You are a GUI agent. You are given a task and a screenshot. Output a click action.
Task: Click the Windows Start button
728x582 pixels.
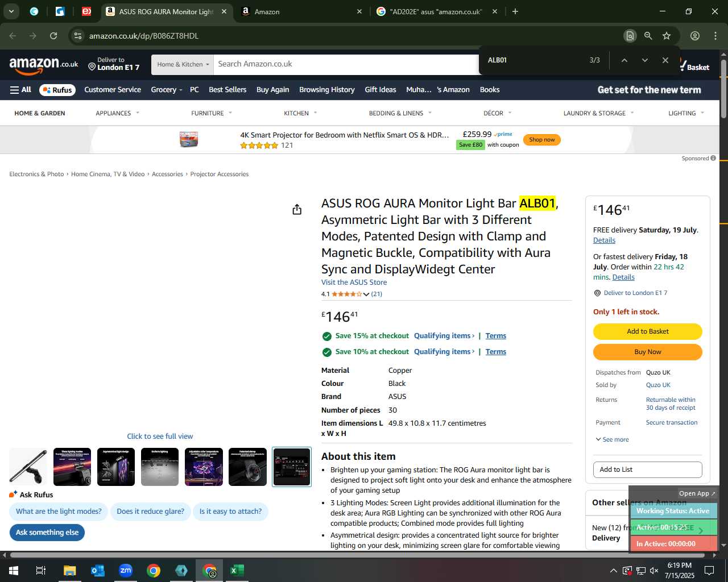(x=14, y=571)
